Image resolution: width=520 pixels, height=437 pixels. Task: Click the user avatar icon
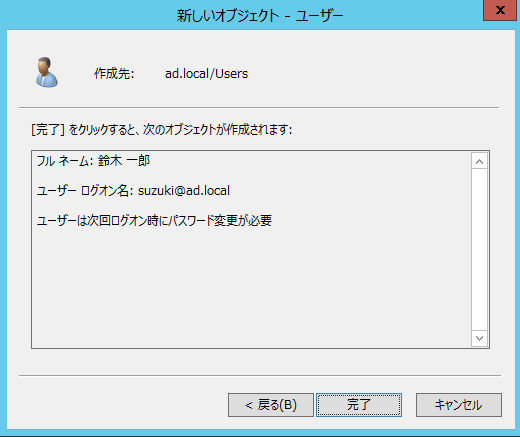coord(47,72)
